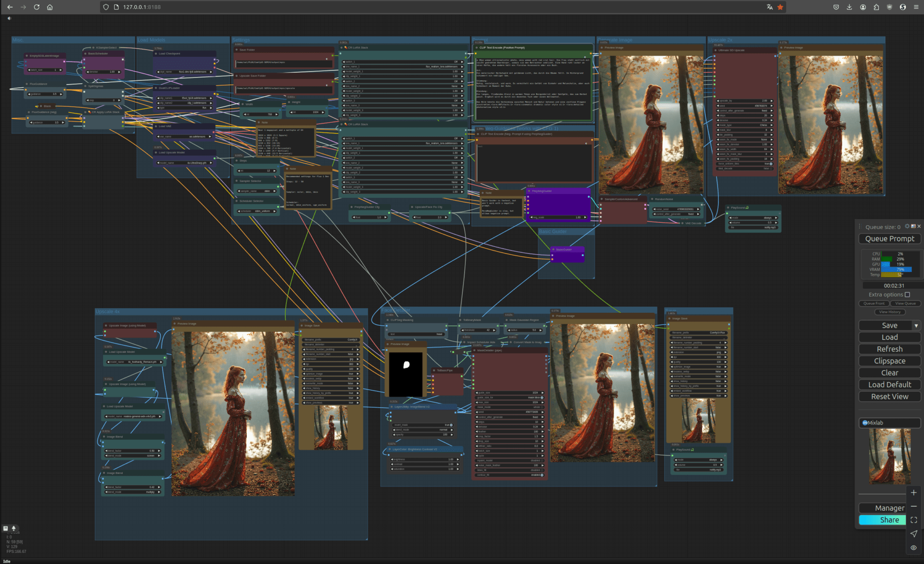924x564 pixels.
Task: Fit workflow to view icon
Action: pyautogui.click(x=913, y=520)
